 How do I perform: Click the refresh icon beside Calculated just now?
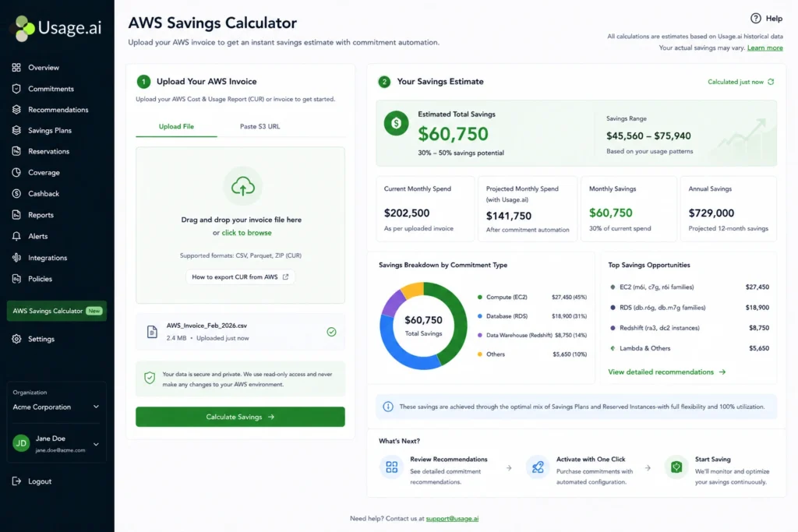coord(771,82)
